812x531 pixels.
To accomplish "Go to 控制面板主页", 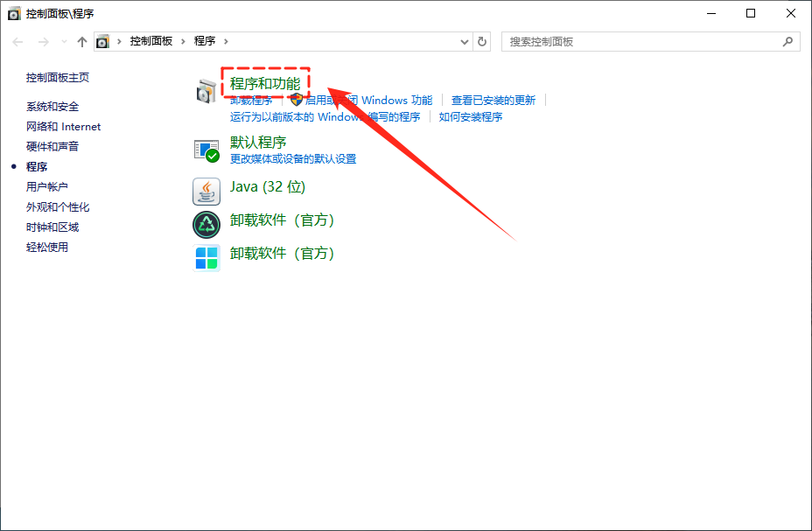I will 58,78.
